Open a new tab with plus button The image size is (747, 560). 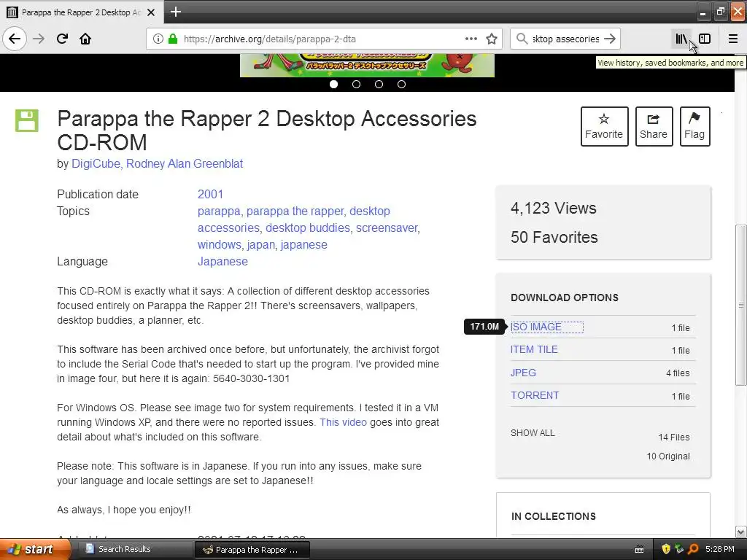(176, 12)
